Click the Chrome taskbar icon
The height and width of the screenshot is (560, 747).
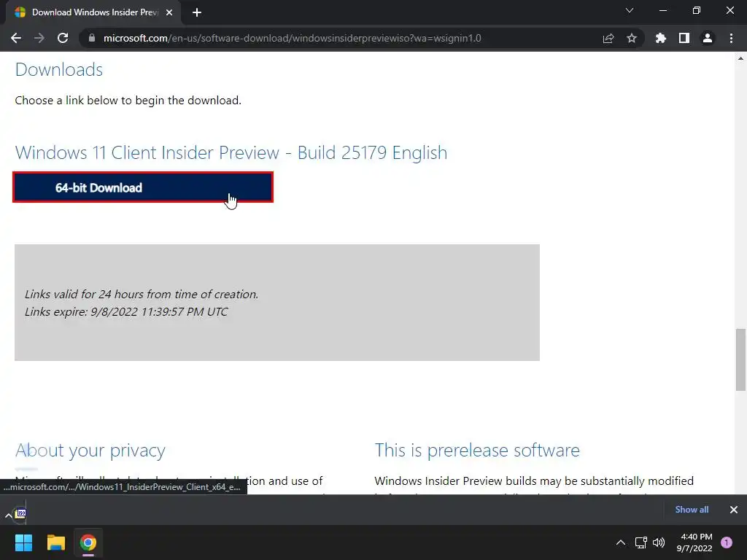(88, 542)
